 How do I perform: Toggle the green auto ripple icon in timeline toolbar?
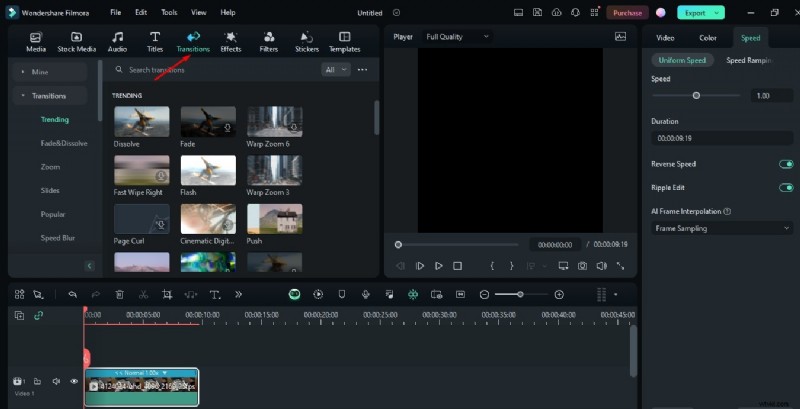tap(413, 294)
